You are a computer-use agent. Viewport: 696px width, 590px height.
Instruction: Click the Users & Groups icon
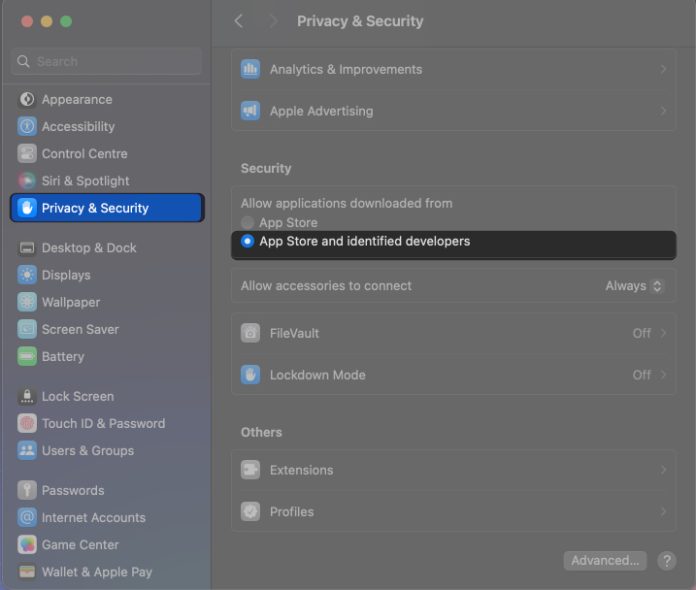(x=27, y=450)
